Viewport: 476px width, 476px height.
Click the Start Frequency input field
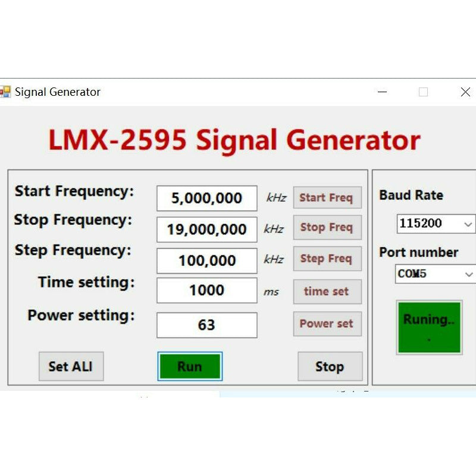tap(206, 198)
